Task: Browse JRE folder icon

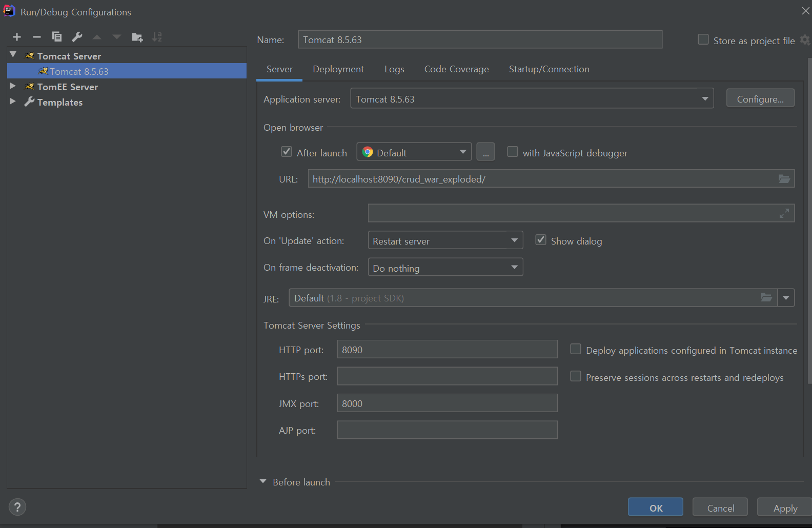Action: click(766, 297)
